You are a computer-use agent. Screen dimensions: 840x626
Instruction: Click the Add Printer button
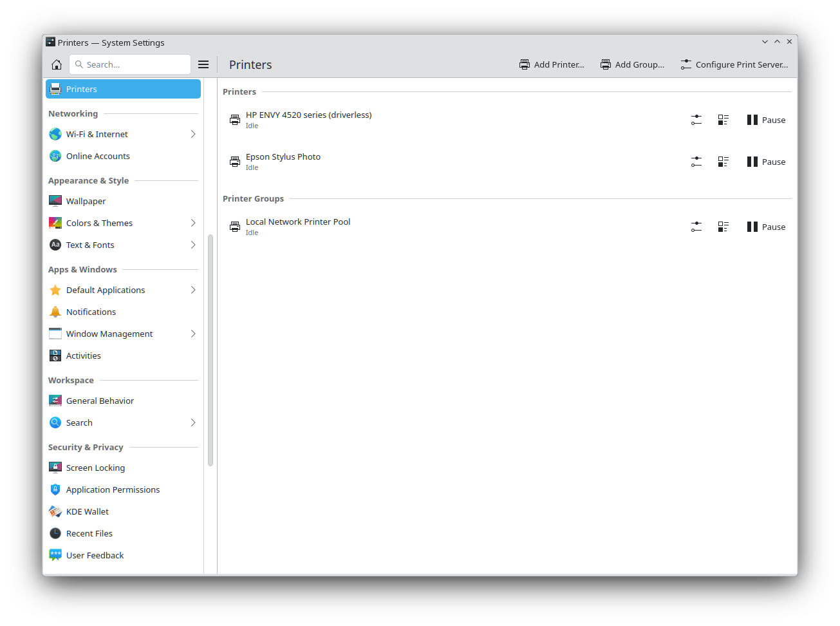click(x=552, y=64)
